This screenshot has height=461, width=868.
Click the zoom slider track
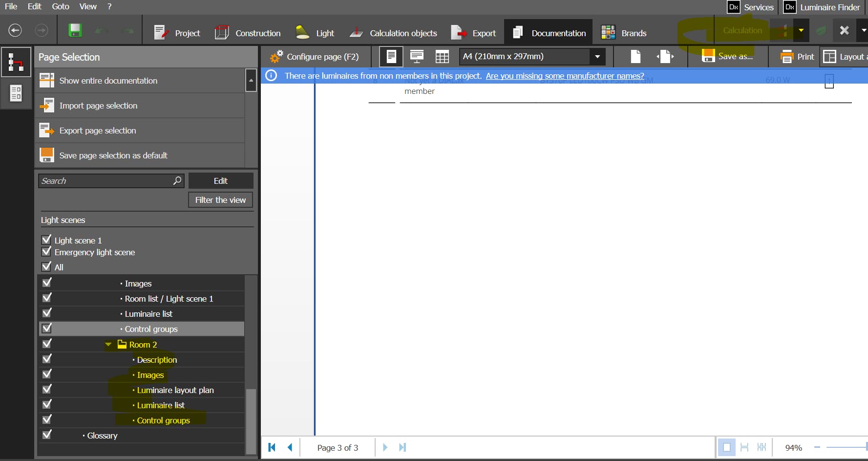(847, 447)
